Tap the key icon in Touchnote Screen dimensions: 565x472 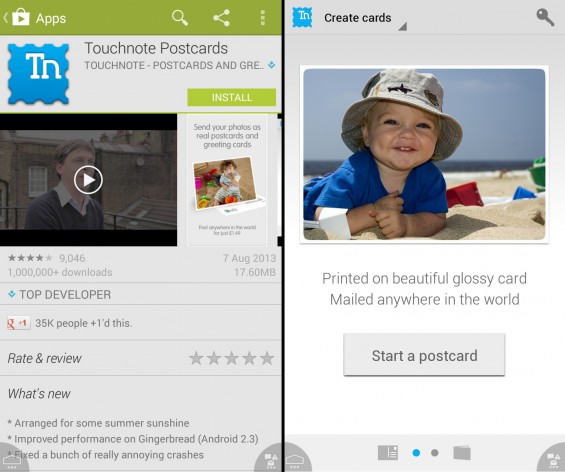(545, 17)
